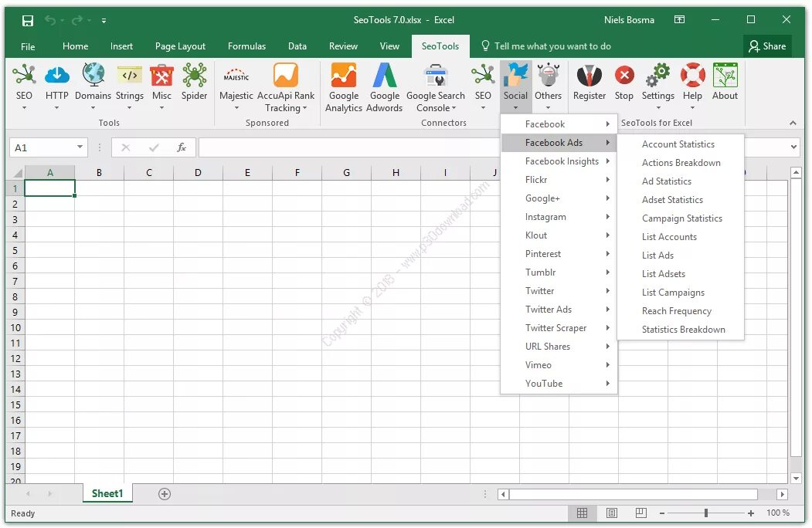Expand the Name Box dropdown

80,147
